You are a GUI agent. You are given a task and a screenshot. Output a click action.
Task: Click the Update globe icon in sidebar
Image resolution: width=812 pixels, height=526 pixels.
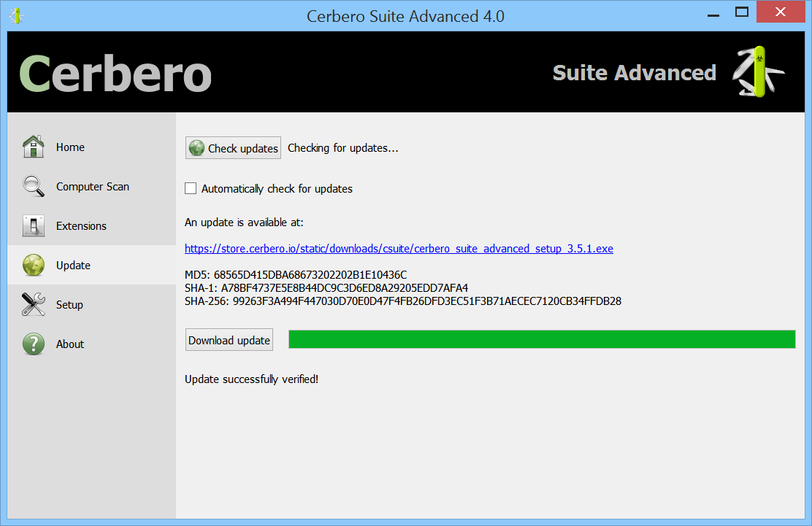[x=34, y=265]
